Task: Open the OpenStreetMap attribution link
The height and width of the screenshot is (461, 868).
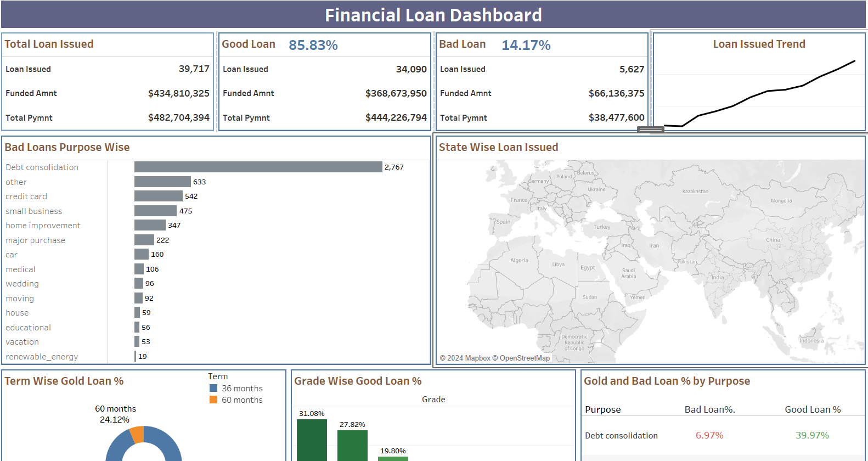Action: coord(524,358)
